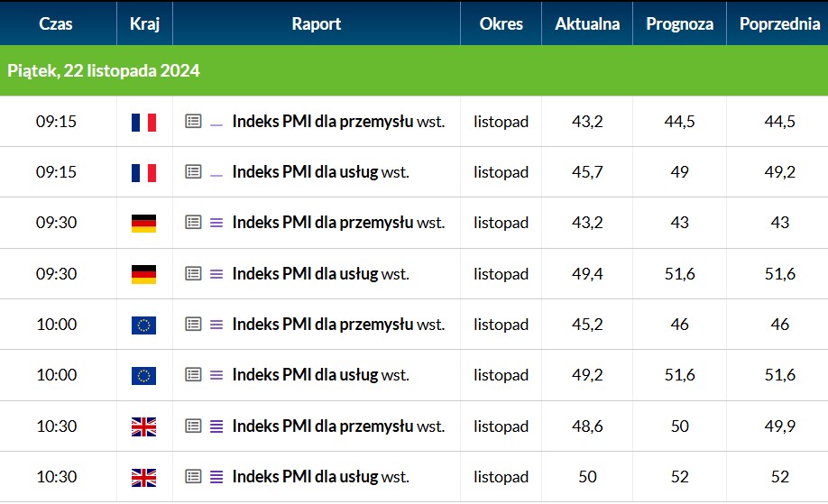Open details icon for German manufacturing PMI

tap(193, 222)
